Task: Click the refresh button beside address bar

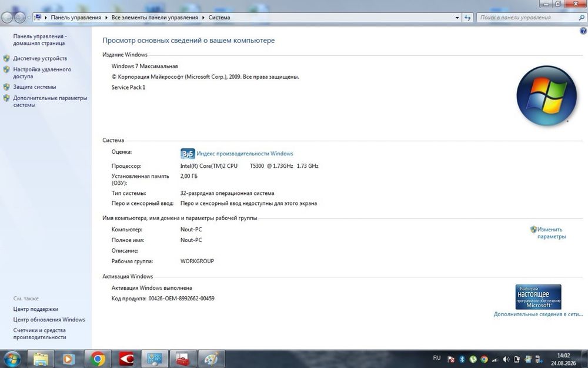Action: (x=467, y=17)
